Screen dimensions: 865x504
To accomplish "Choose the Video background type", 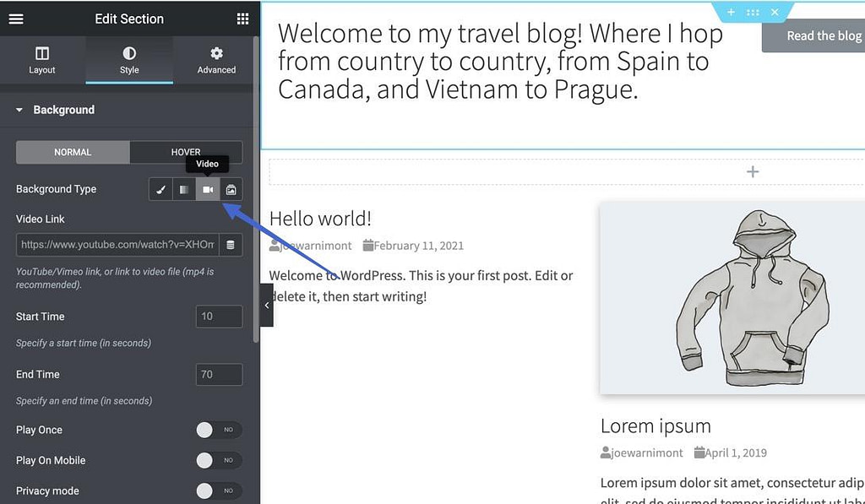I will click(x=208, y=189).
